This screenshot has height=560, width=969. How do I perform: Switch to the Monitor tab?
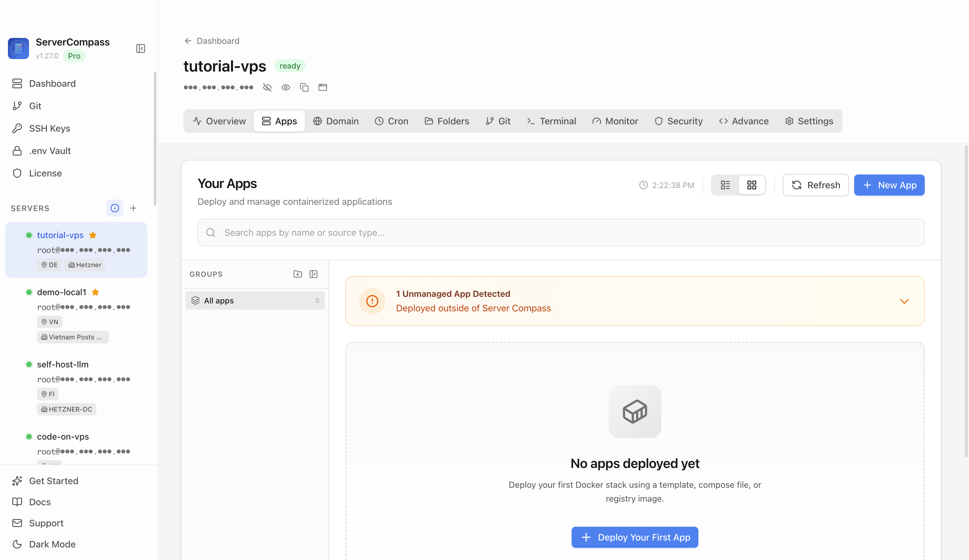[x=615, y=121]
